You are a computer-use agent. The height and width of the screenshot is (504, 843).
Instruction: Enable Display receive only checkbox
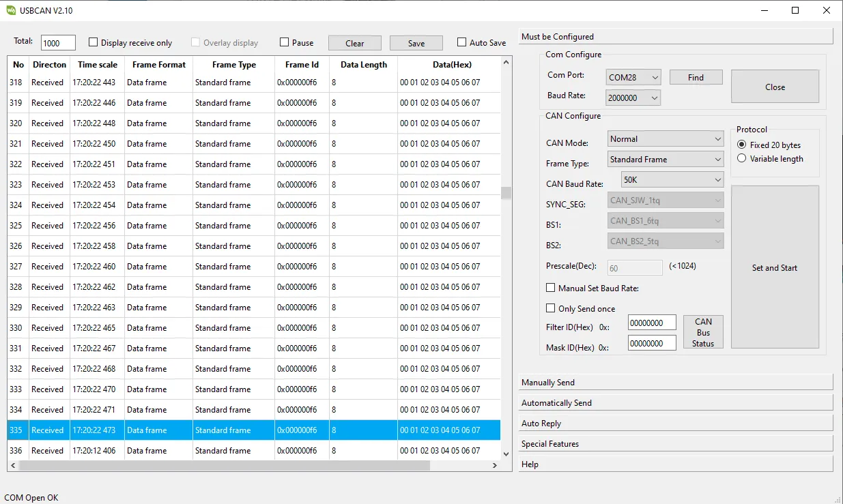[x=94, y=42]
